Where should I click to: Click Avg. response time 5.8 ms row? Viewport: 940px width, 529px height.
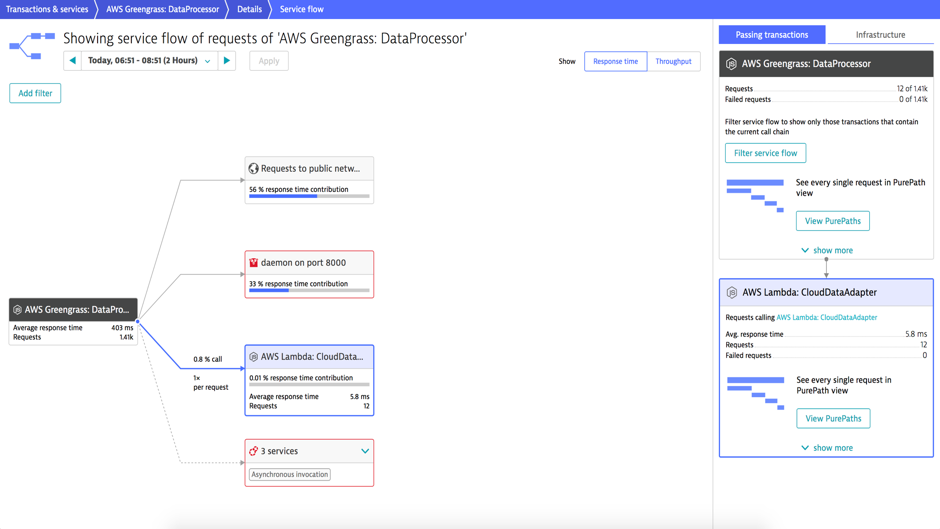826,334
